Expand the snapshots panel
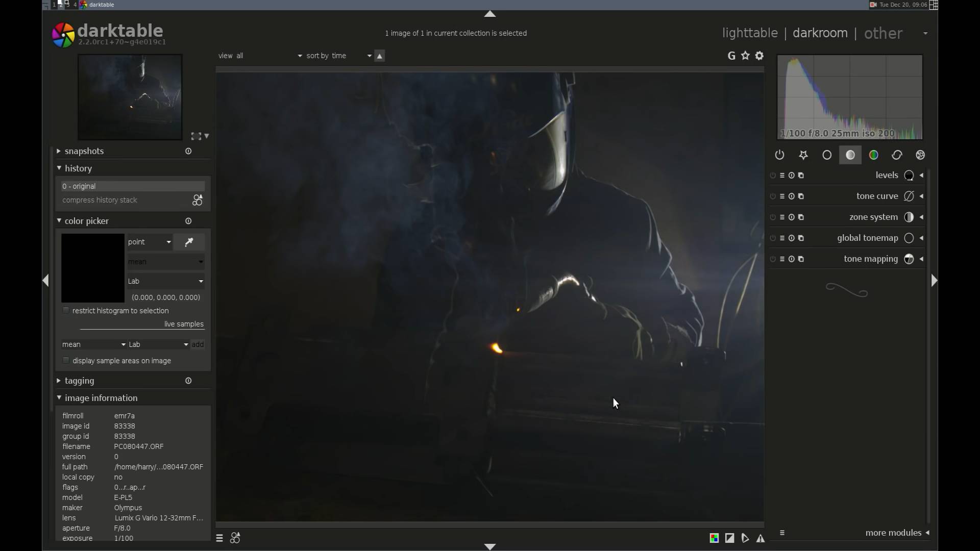The width and height of the screenshot is (980, 551). point(84,151)
